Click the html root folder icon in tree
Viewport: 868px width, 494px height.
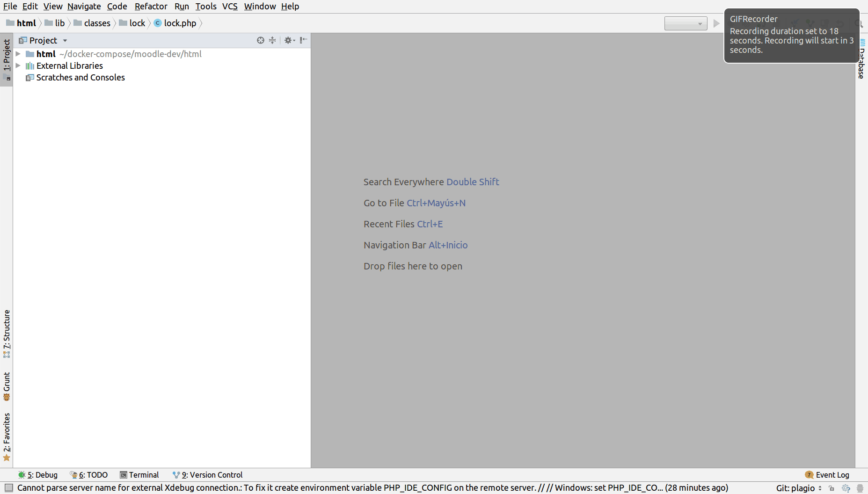[30, 54]
